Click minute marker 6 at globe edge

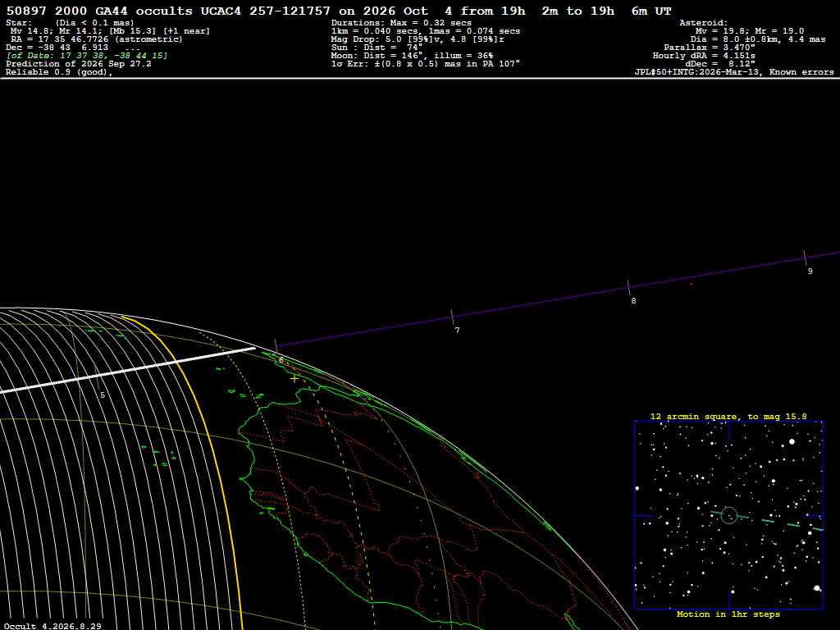(281, 360)
